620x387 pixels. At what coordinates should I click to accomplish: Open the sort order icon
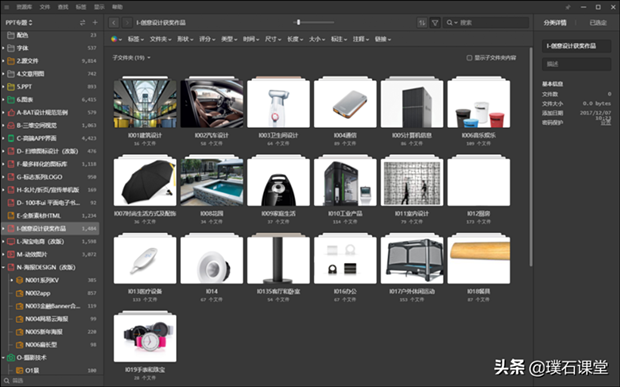point(422,23)
